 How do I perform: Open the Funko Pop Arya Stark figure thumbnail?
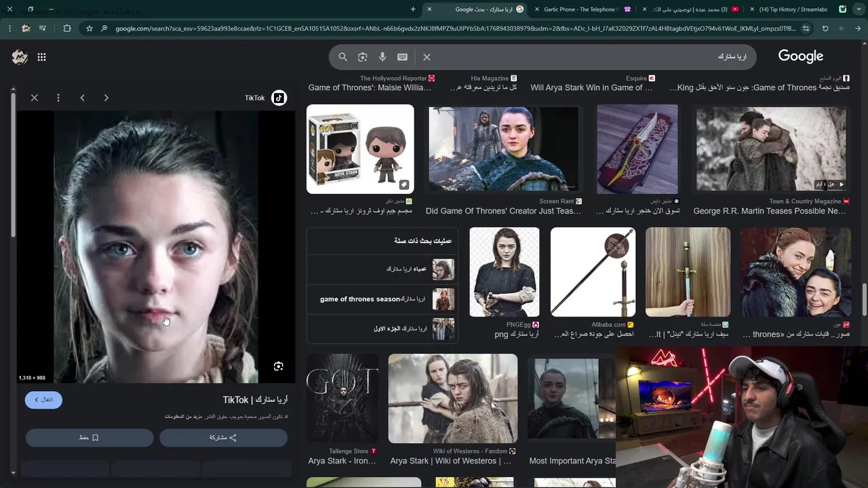tap(360, 149)
